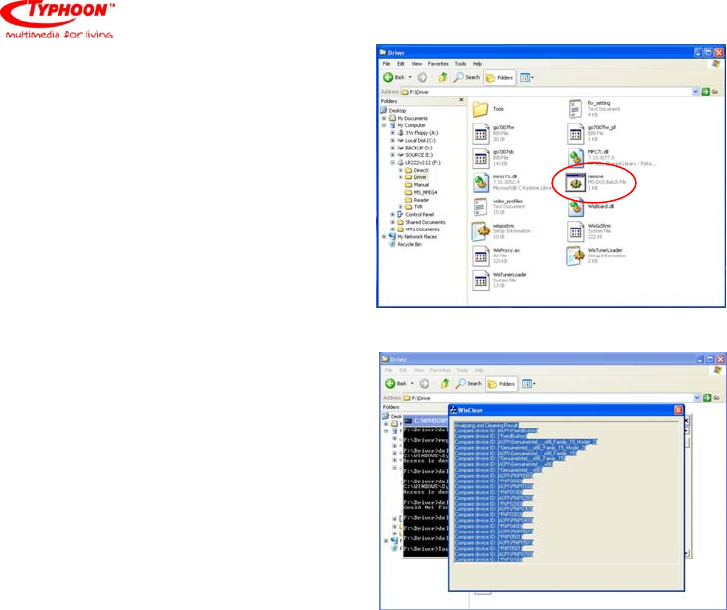Click the C:\WINDOWS command prompt title bar
727x610 pixels.
[x=426, y=421]
